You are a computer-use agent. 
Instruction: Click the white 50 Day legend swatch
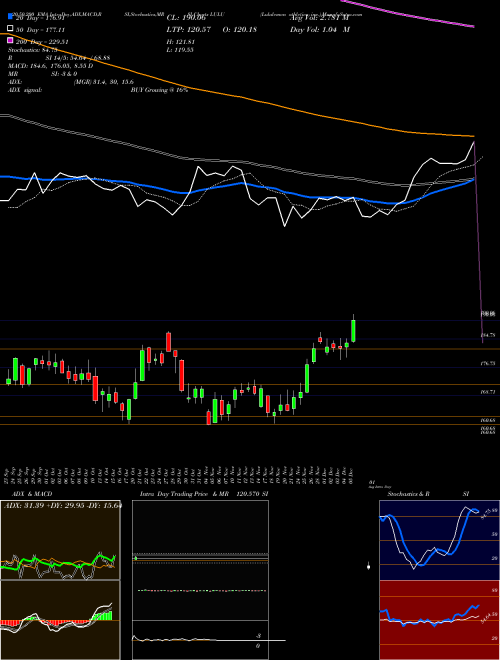coord(11,29)
